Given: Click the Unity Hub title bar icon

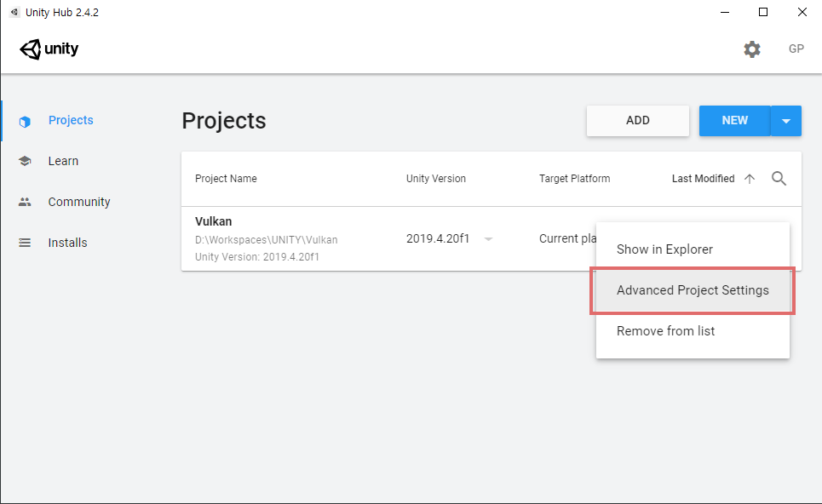Looking at the screenshot, I should (14, 12).
